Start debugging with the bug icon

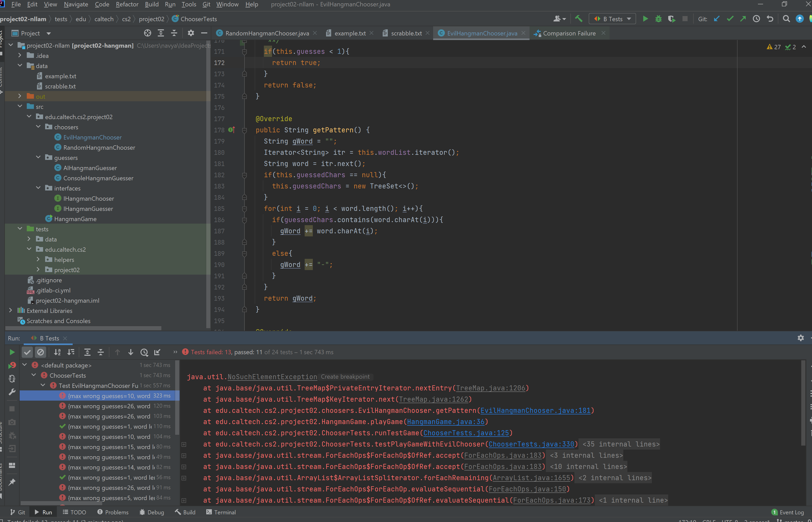pyautogui.click(x=658, y=19)
